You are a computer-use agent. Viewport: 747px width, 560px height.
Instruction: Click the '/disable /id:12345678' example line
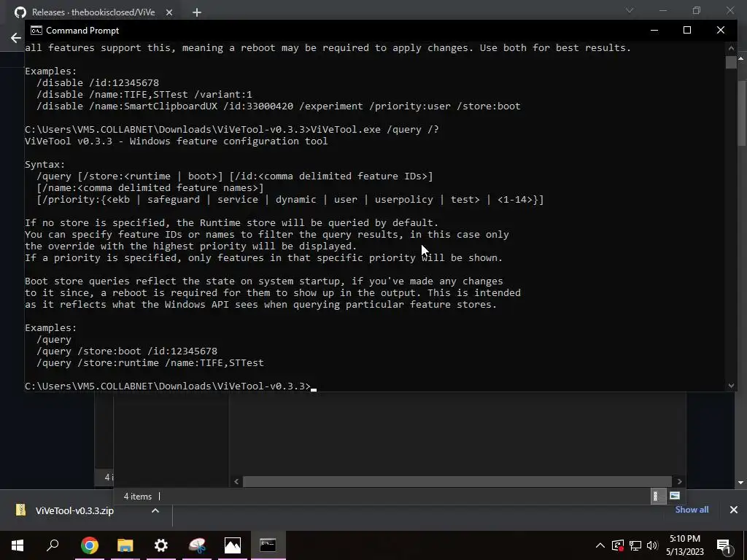click(98, 83)
